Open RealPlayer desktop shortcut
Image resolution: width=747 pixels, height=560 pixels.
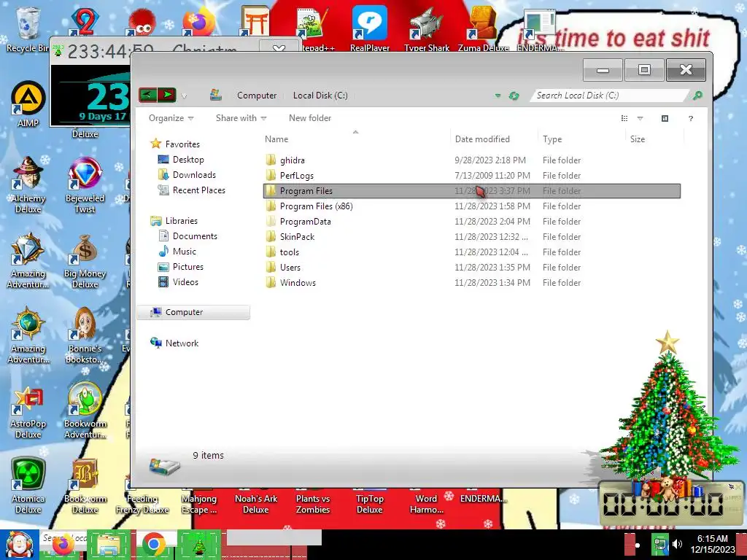coord(370,28)
